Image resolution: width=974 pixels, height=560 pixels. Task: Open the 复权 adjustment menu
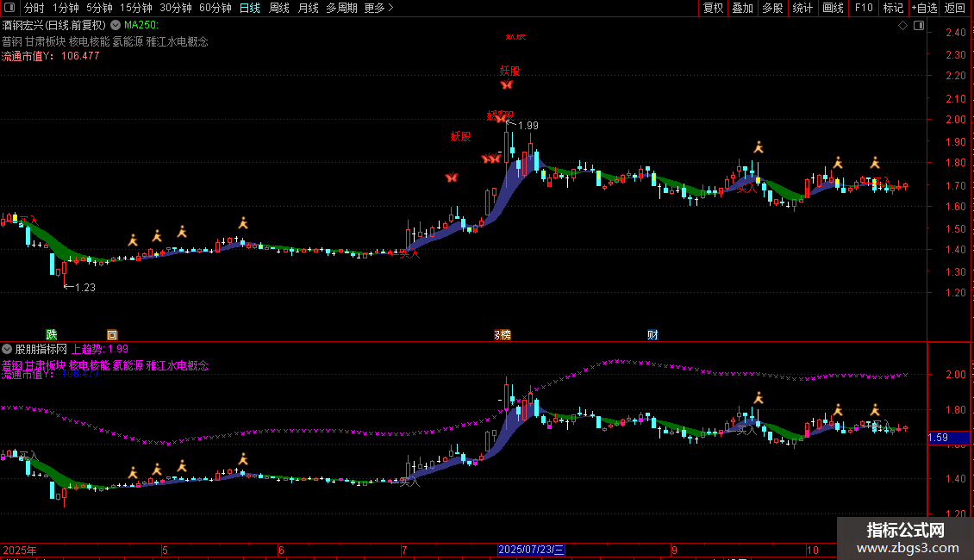pyautogui.click(x=713, y=8)
